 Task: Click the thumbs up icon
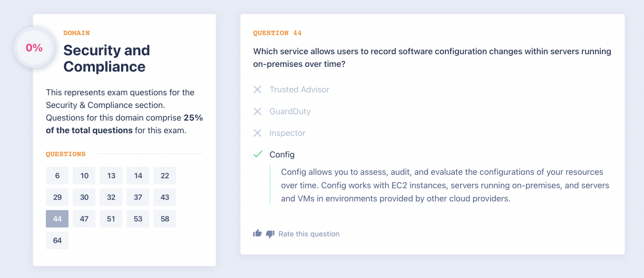point(257,233)
